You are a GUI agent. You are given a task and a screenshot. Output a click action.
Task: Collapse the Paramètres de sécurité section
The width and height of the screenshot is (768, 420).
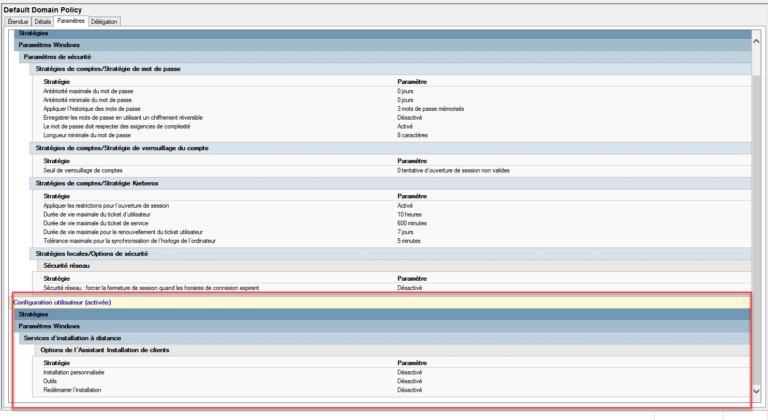[x=385, y=57]
